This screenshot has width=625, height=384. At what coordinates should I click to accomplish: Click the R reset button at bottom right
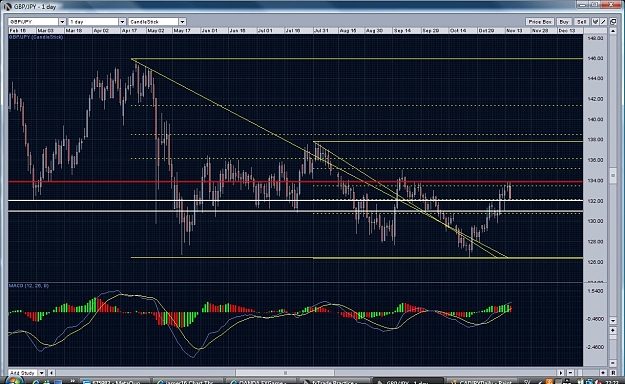pos(613,372)
